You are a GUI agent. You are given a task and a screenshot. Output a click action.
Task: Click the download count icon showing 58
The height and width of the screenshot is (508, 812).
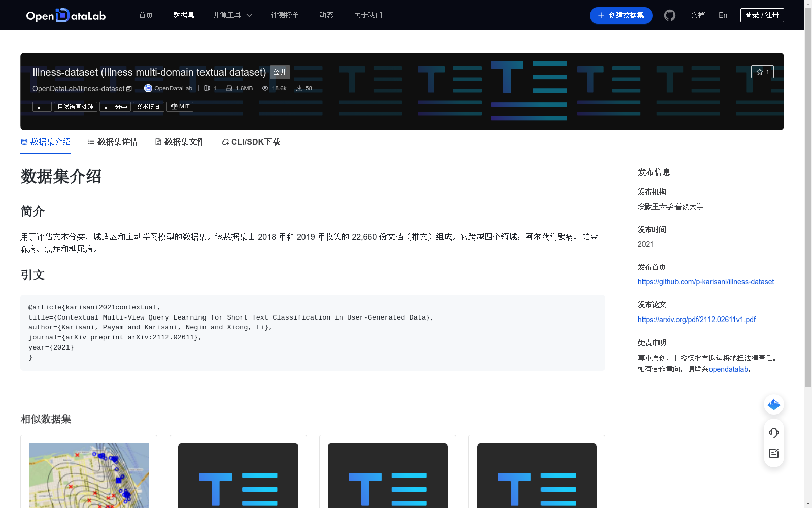coord(299,88)
